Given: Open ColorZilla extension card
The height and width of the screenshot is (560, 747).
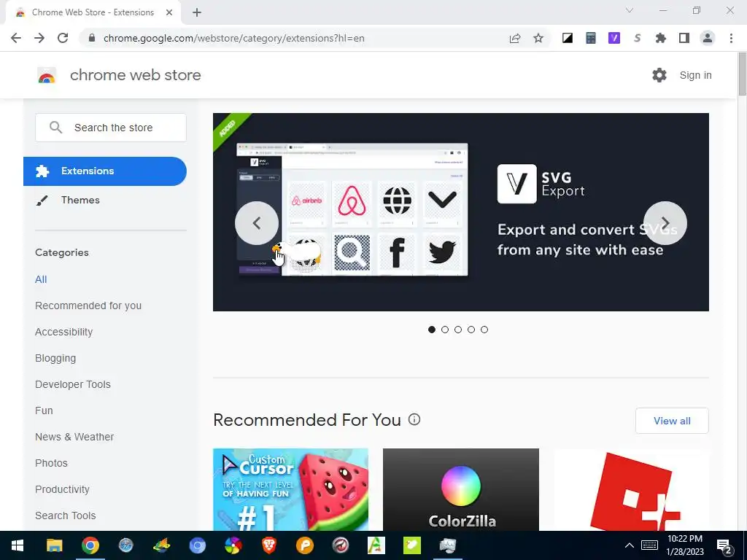Looking at the screenshot, I should click(461, 489).
